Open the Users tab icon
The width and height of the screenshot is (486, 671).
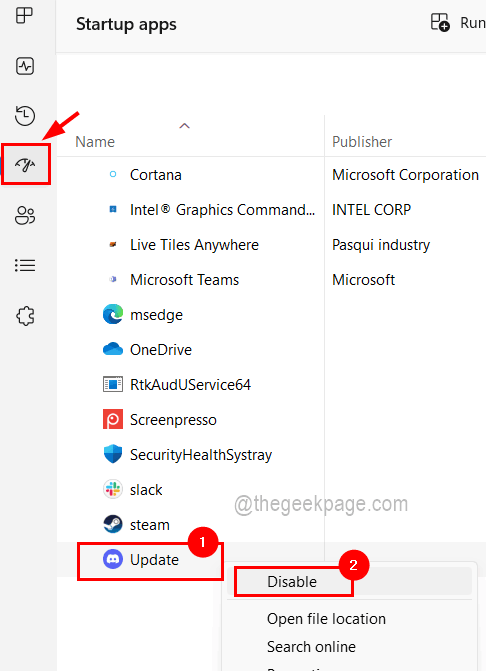[25, 215]
